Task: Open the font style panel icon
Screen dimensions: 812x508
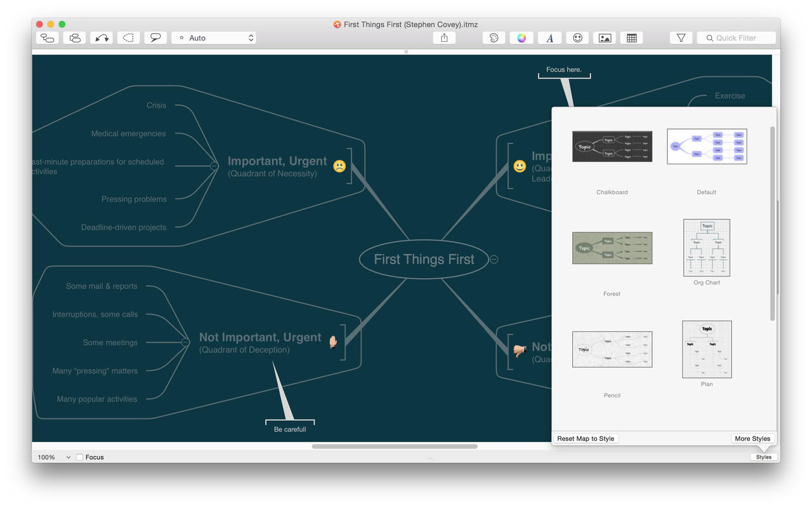Action: point(549,38)
